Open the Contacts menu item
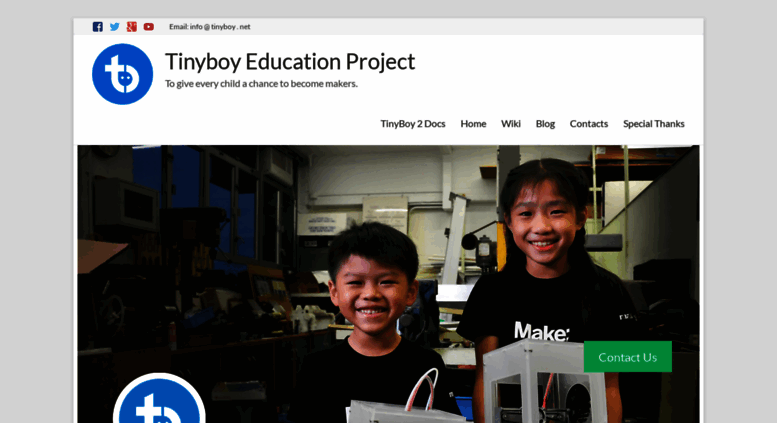This screenshot has width=777, height=423. pyautogui.click(x=589, y=123)
